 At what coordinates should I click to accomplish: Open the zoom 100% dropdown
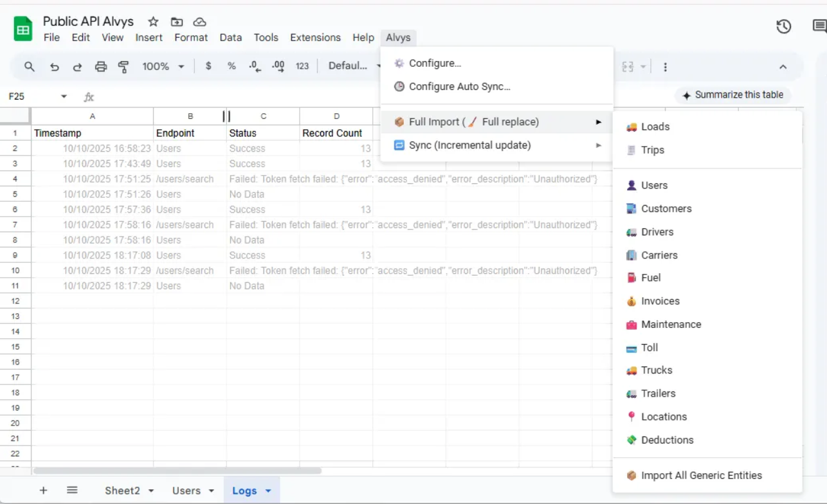163,66
